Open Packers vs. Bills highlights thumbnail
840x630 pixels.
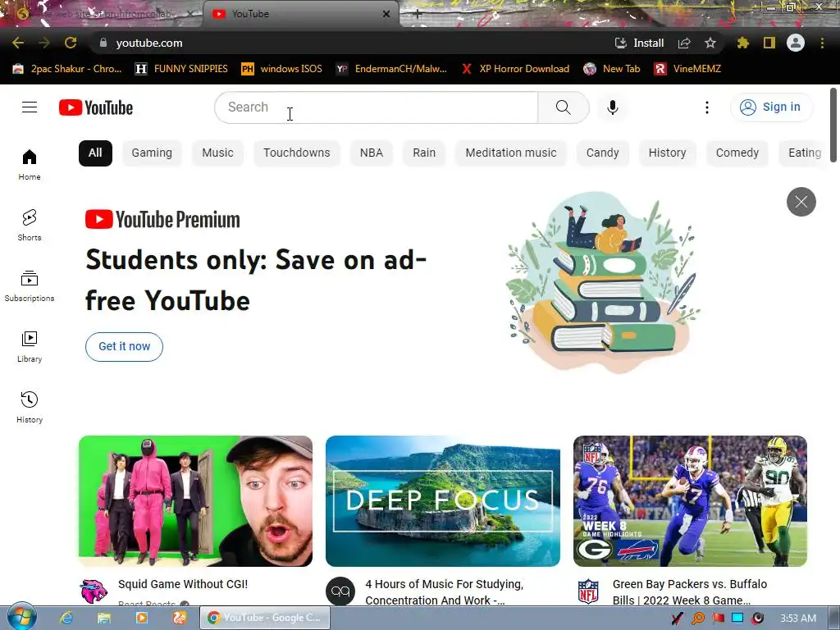[690, 501]
